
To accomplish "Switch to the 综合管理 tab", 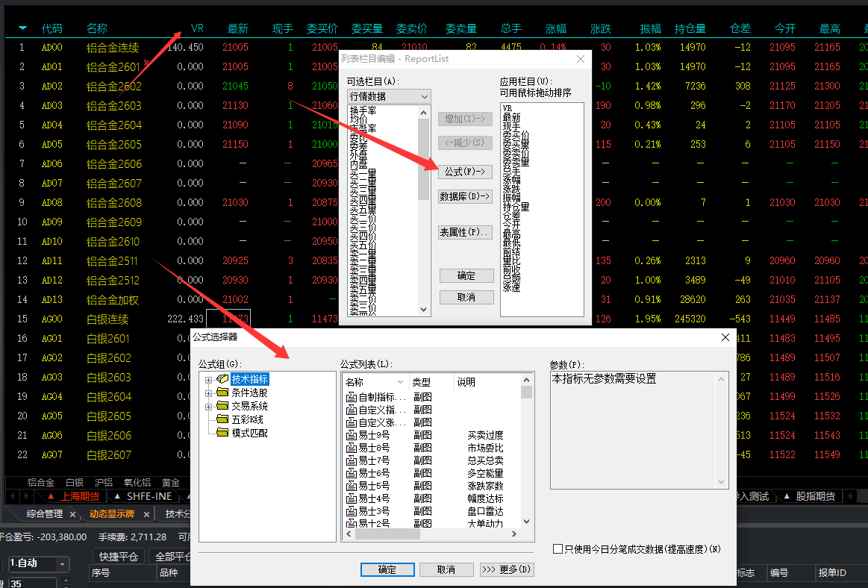I will click(x=45, y=514).
